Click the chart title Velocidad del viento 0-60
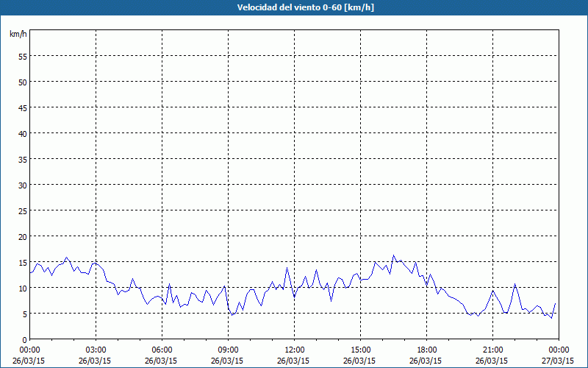 pos(306,7)
